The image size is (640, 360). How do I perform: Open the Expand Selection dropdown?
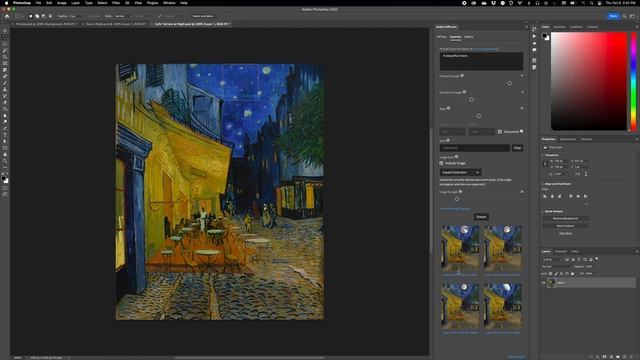[x=460, y=172]
